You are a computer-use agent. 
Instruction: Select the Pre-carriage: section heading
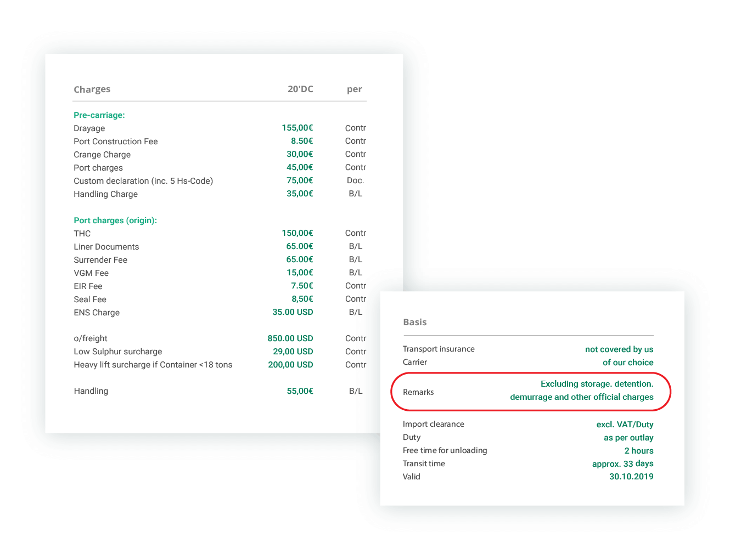99,115
